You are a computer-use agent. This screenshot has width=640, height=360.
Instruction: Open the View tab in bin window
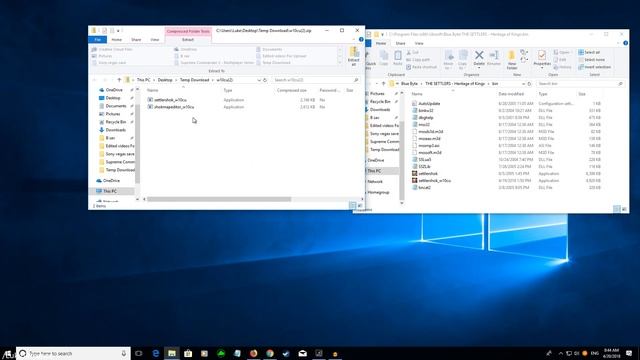[x=419, y=43]
